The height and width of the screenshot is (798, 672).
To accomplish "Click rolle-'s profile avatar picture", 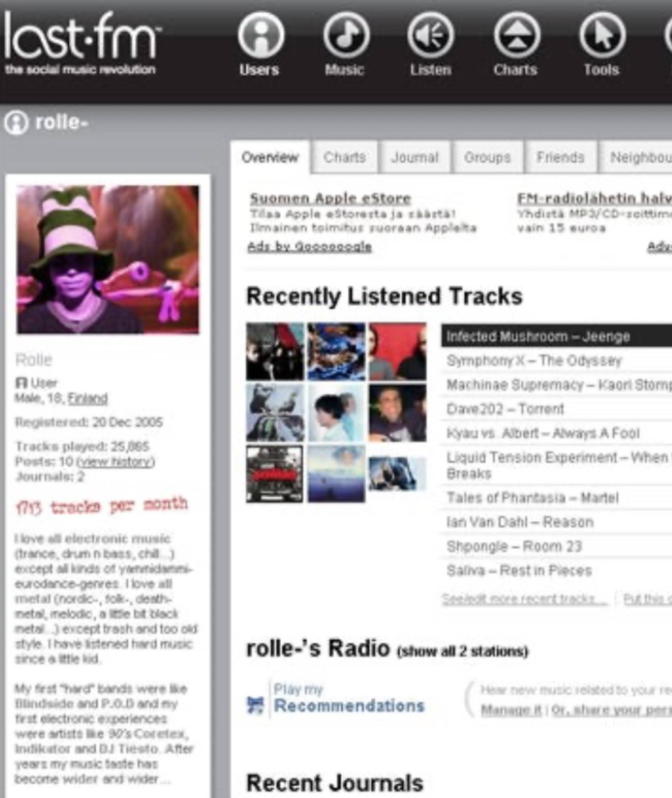I will tap(108, 260).
